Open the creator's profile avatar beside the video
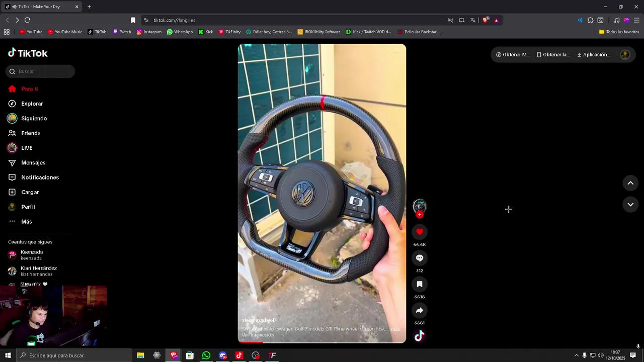Viewport: 644px width, 362px height. pyautogui.click(x=420, y=206)
